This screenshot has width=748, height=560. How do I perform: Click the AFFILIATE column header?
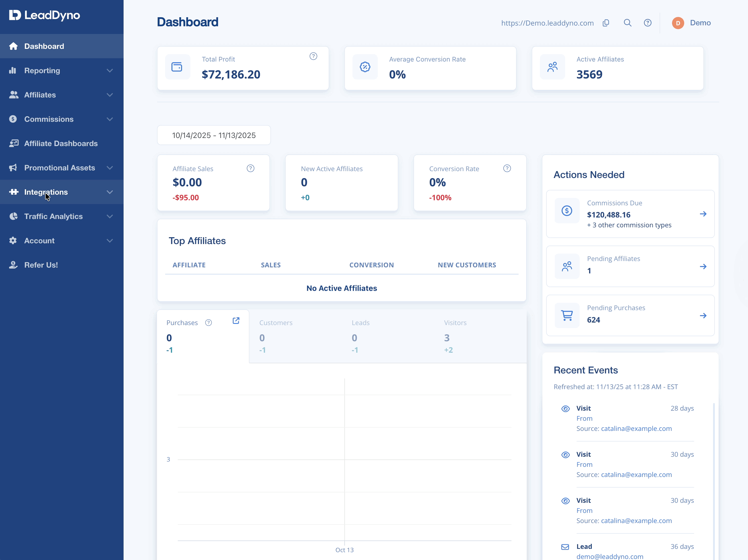pyautogui.click(x=189, y=265)
